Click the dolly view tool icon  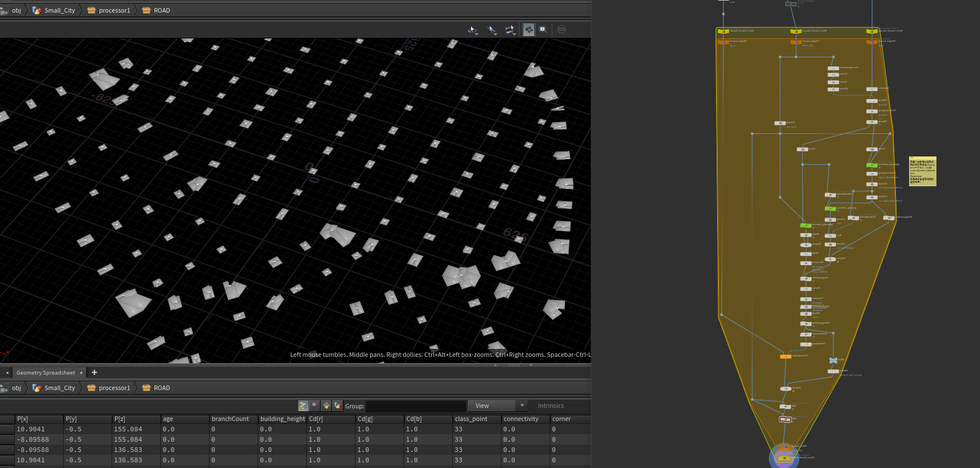tap(509, 29)
